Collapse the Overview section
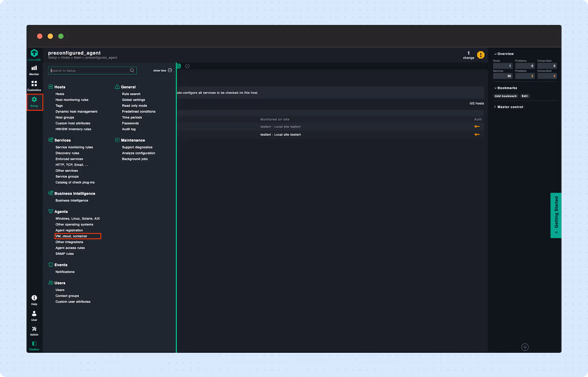The image size is (588, 377). [x=503, y=54]
